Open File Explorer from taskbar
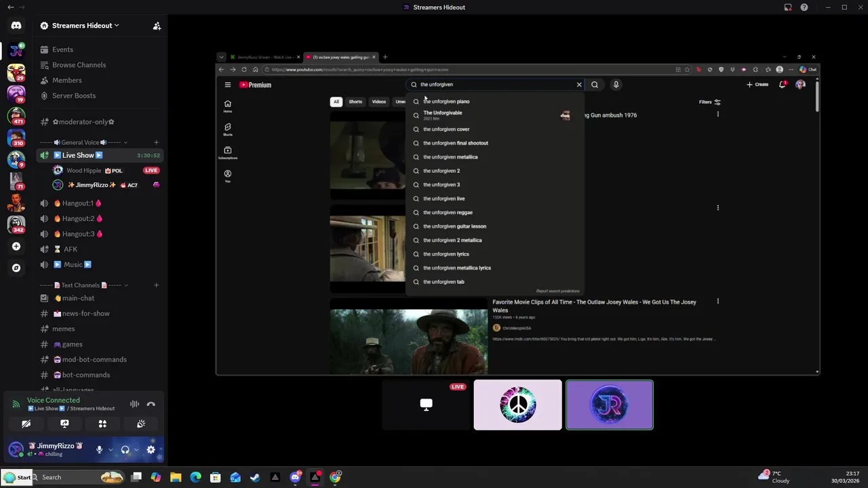 point(176,477)
